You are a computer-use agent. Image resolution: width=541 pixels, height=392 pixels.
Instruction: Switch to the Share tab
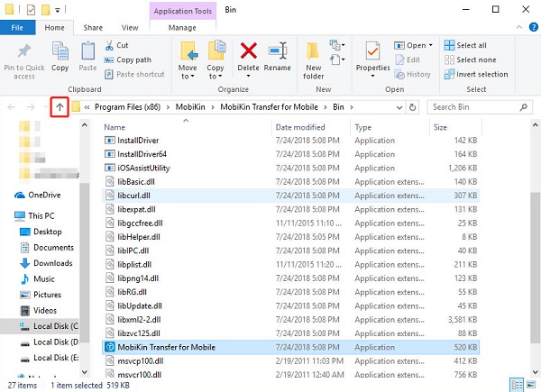tap(93, 28)
